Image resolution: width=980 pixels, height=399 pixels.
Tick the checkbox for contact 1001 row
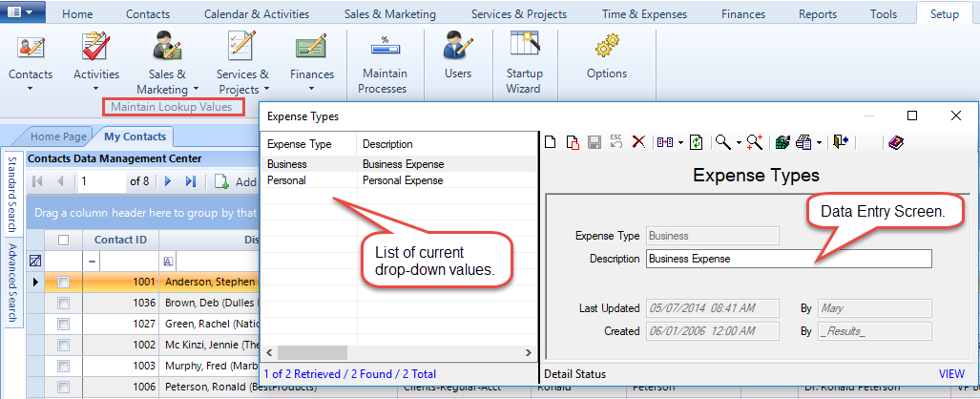click(x=63, y=283)
